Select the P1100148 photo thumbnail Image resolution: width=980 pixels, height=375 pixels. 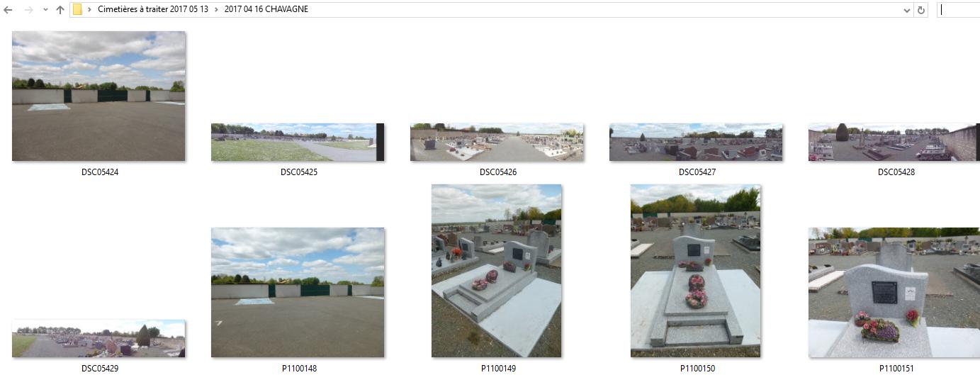[x=298, y=292]
